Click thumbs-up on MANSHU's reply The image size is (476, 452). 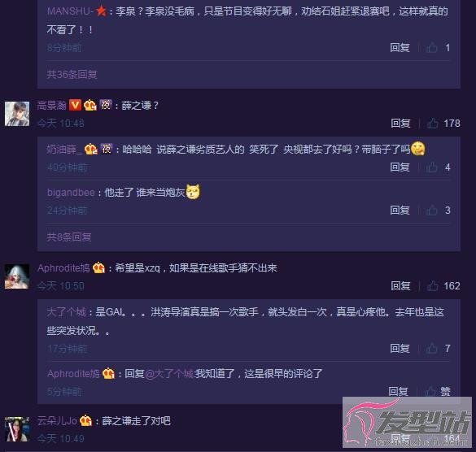pos(432,48)
